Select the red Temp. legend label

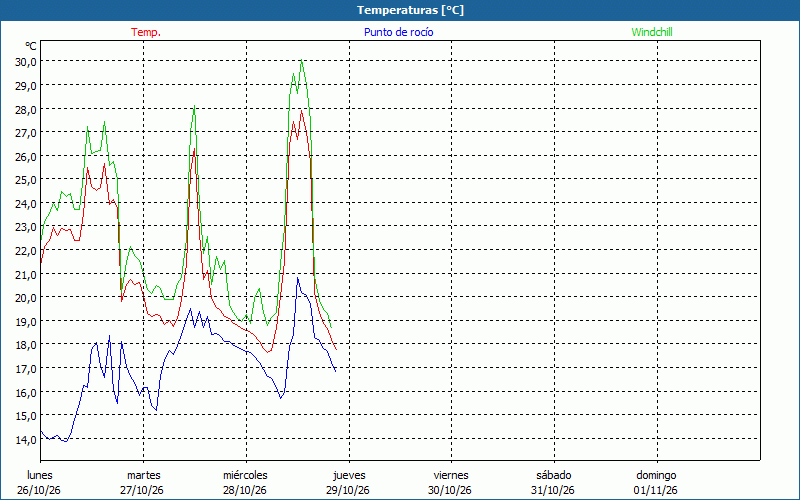[146, 32]
